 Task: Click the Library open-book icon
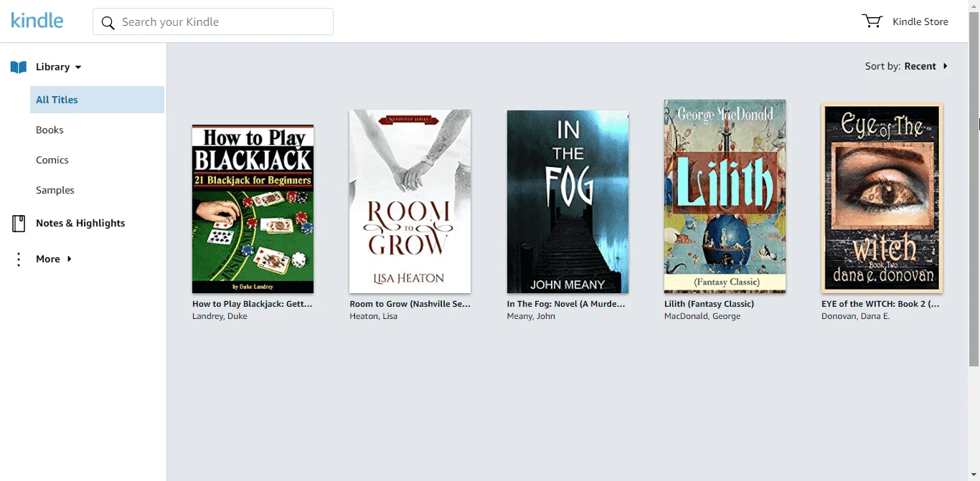(x=19, y=67)
